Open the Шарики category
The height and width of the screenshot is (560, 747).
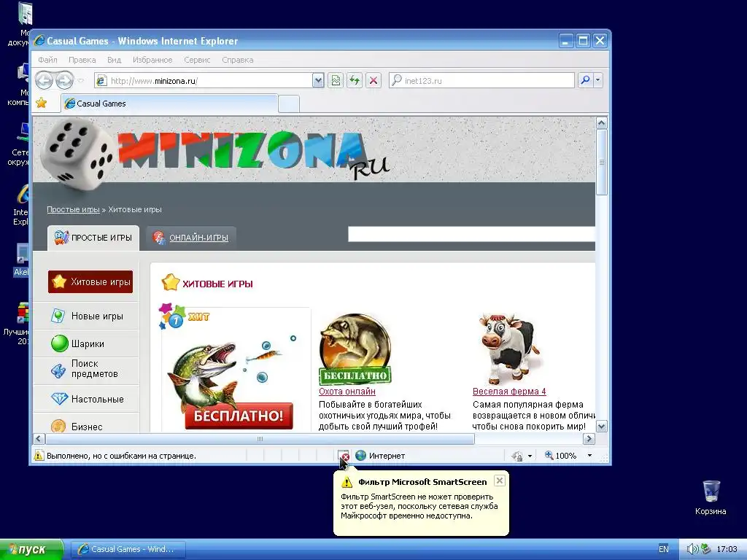[x=88, y=344]
